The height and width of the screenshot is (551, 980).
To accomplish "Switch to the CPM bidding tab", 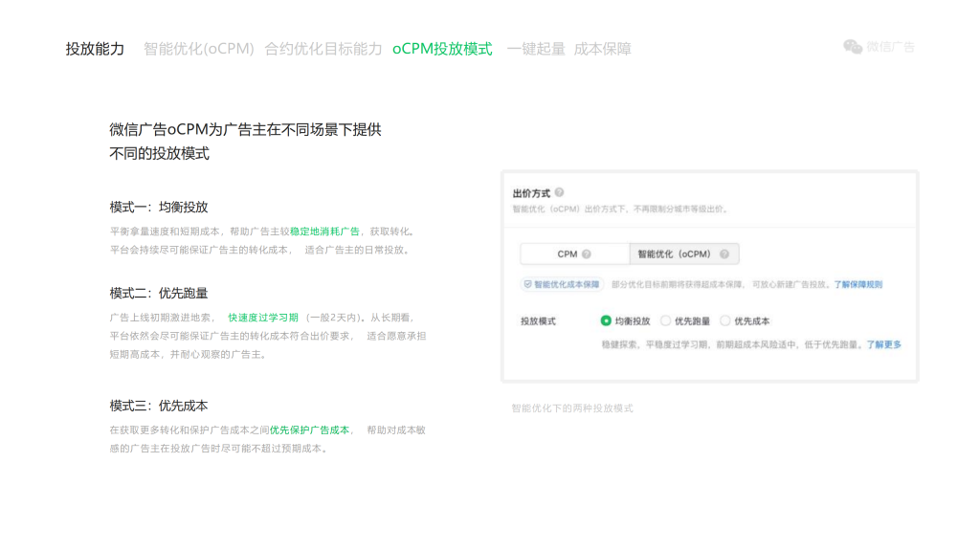I will pyautogui.click(x=574, y=254).
